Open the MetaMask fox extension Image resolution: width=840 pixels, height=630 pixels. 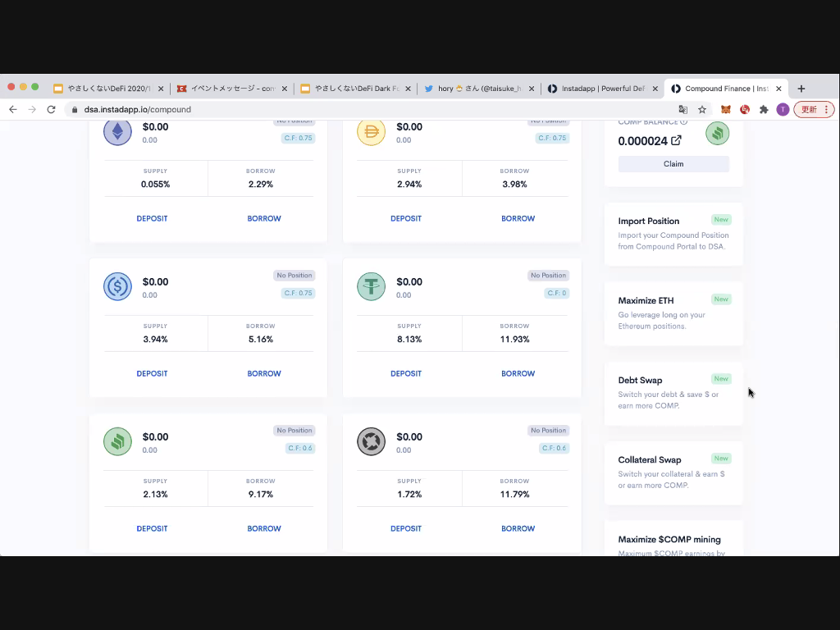725,109
